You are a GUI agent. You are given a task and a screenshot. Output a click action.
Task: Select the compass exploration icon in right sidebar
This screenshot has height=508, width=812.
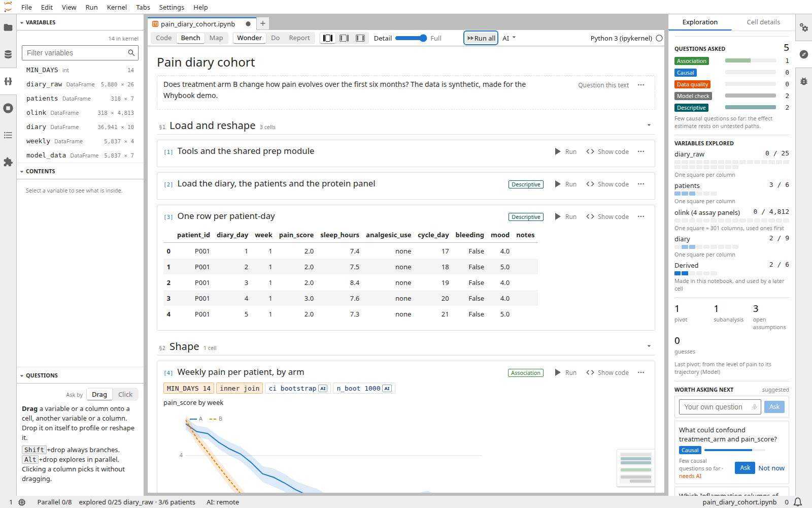pyautogui.click(x=804, y=54)
